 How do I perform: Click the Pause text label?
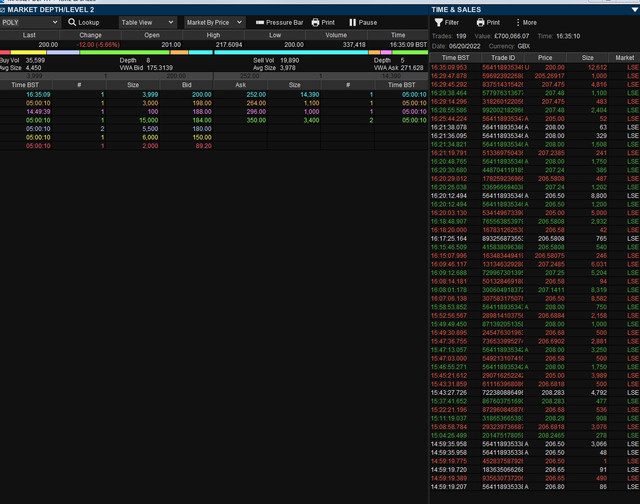368,22
